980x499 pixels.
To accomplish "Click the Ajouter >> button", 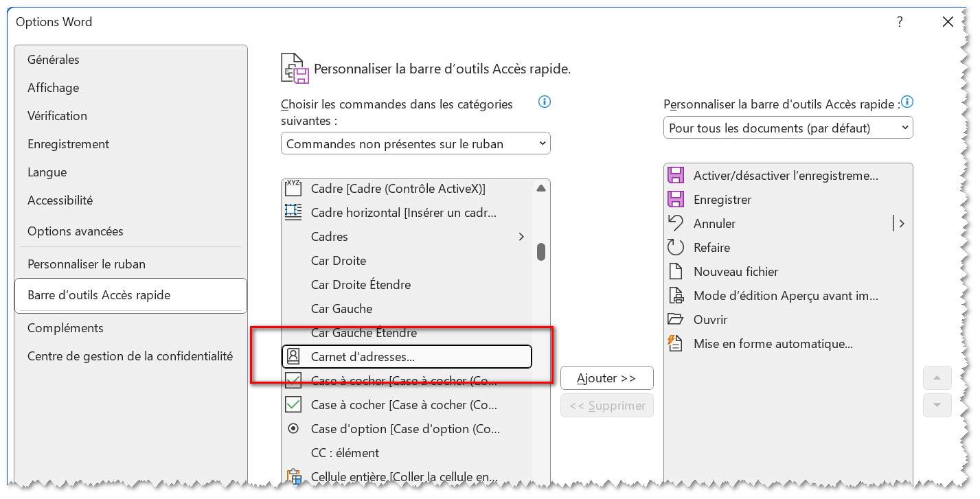I will click(x=606, y=378).
